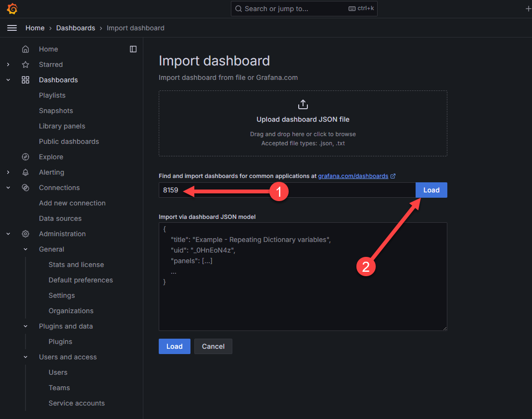
Task: Click the Explore compass icon
Action: [x=25, y=157]
